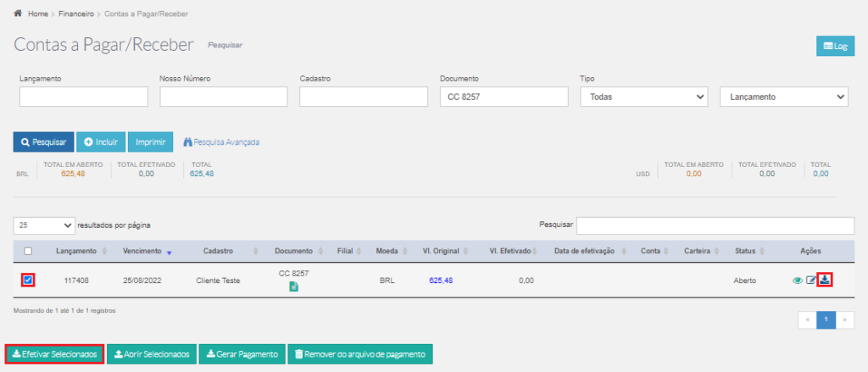Click the Efetivar Selecionados button

tap(54, 353)
